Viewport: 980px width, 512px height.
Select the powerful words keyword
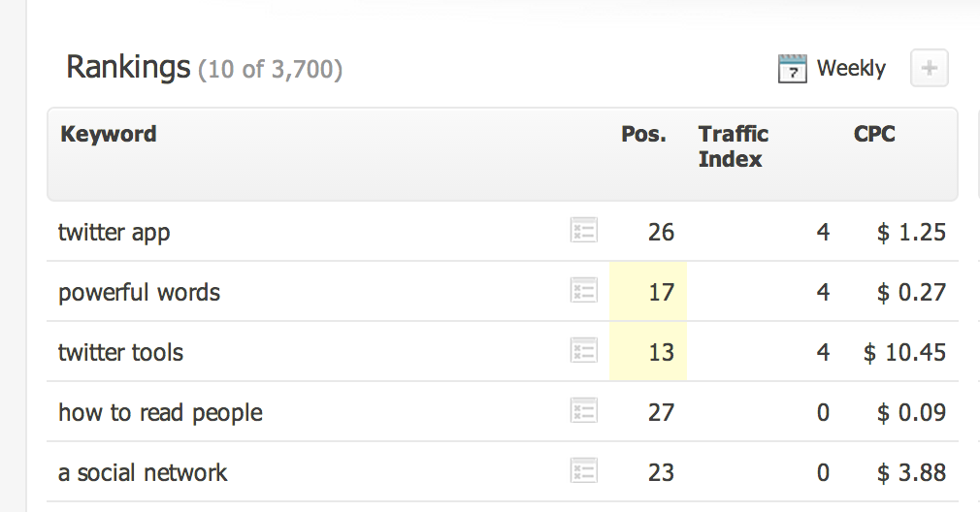pos(139,293)
